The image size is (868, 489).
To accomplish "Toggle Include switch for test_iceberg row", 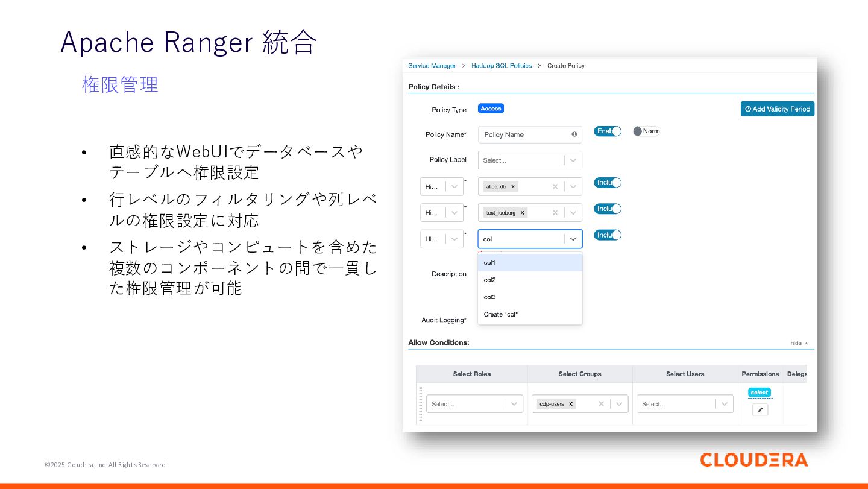I will coord(608,209).
